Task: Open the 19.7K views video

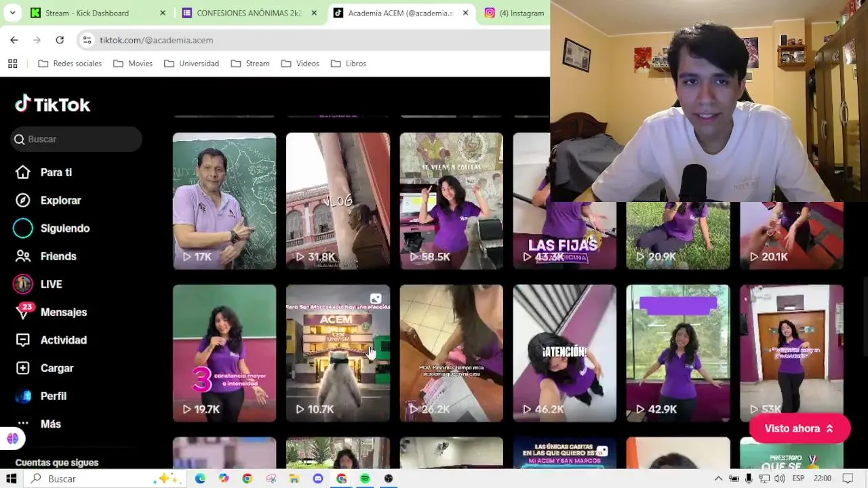Action: coord(224,353)
